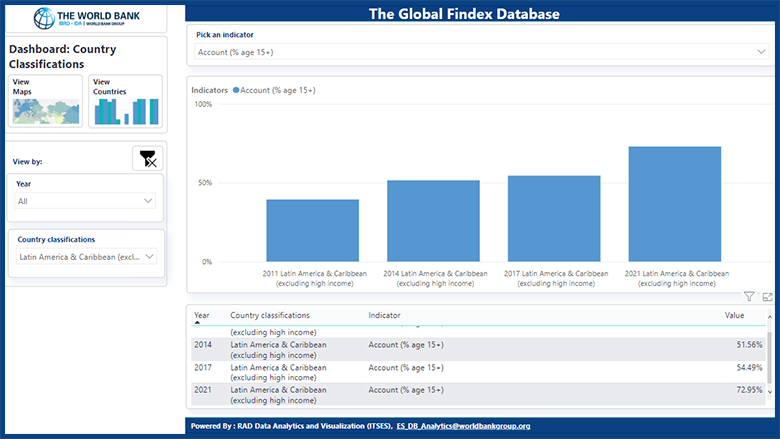Click the 72.95% value cell

pos(749,390)
